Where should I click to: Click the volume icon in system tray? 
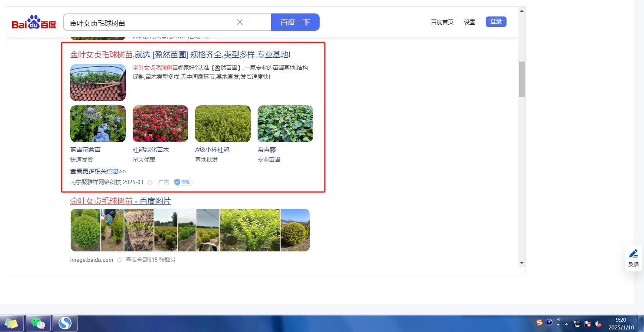pyautogui.click(x=598, y=323)
